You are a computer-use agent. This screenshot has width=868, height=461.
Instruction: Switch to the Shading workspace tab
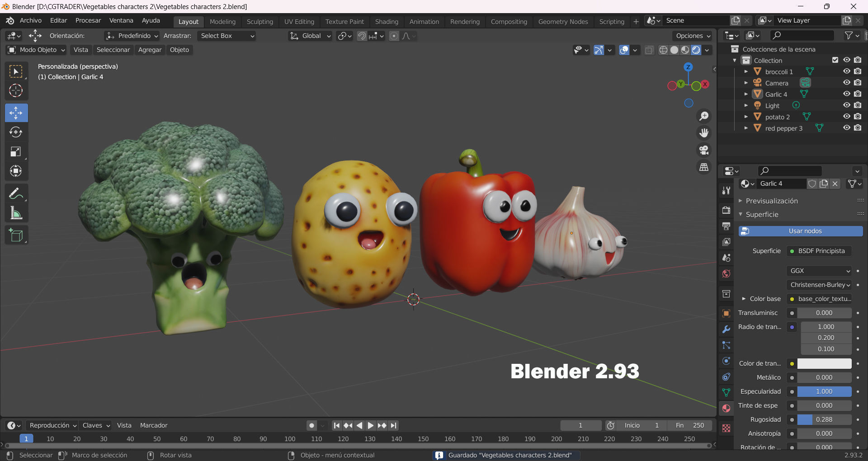(x=387, y=22)
